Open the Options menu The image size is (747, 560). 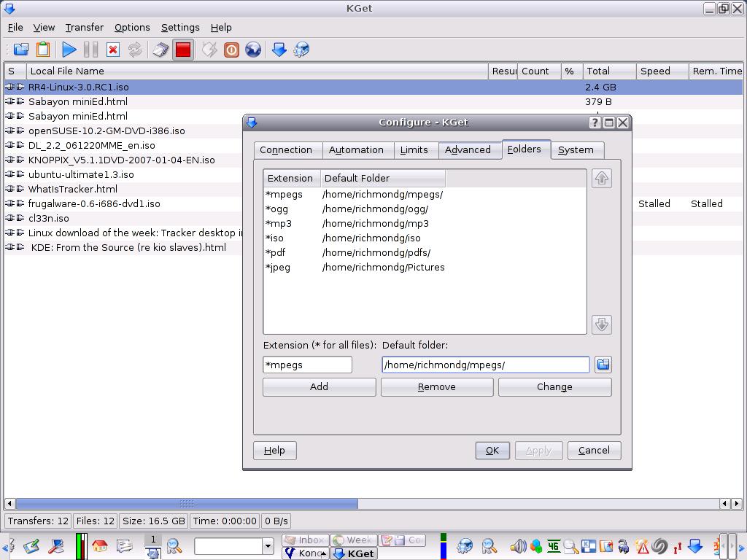coord(132,28)
